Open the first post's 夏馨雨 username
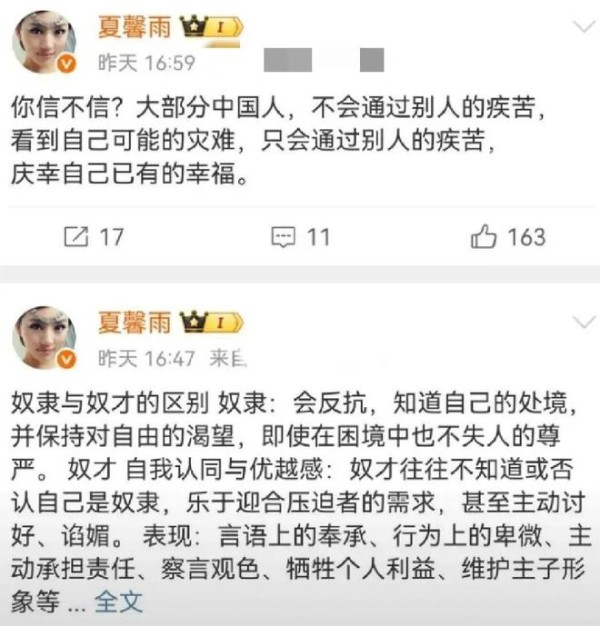The width and height of the screenshot is (600, 626). pyautogui.click(x=135, y=27)
